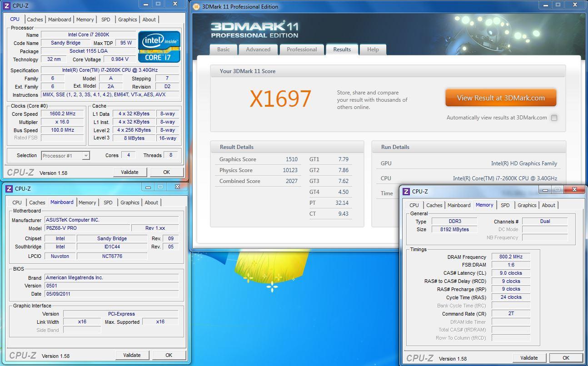588x366 pixels.
Task: Open the Processor #1 selection dropdown
Action: tap(65, 156)
